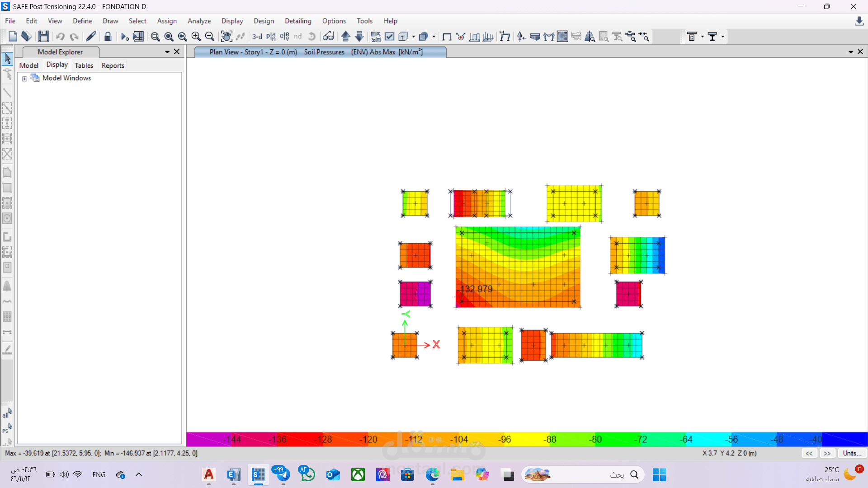Select the Pan hand tool
Viewport: 868px width, 488px height.
click(x=226, y=37)
